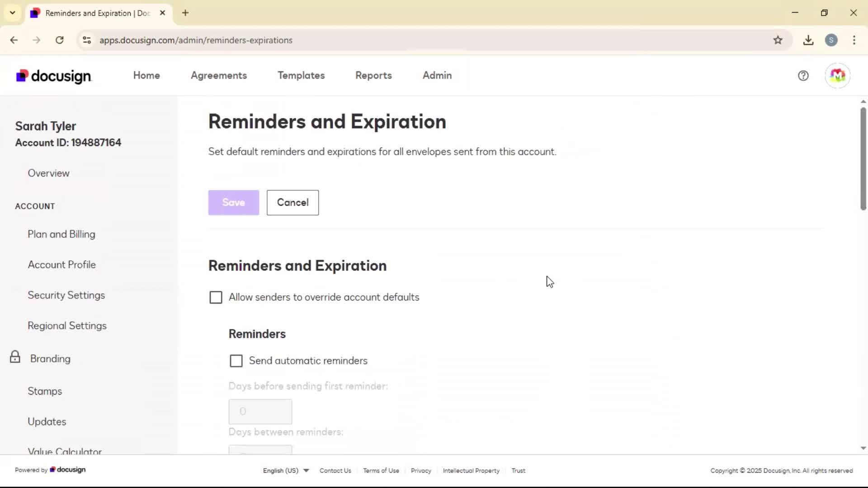Open Chrome three-dot menu
The image size is (868, 488).
tap(854, 40)
